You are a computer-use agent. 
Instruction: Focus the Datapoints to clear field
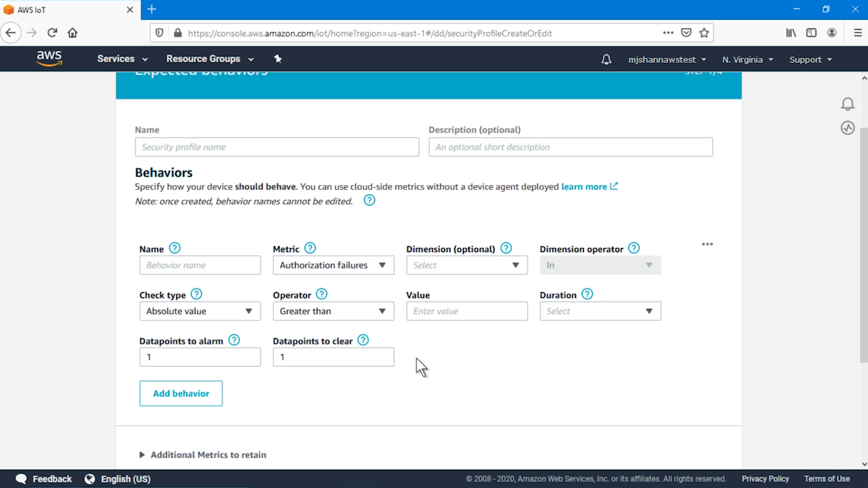coord(333,357)
